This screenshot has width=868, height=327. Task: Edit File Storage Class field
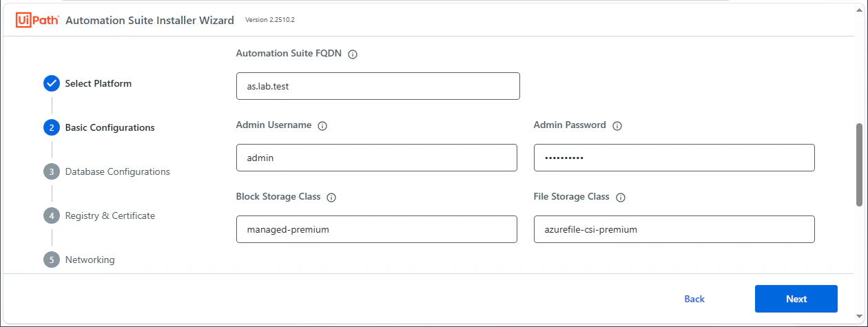point(674,229)
